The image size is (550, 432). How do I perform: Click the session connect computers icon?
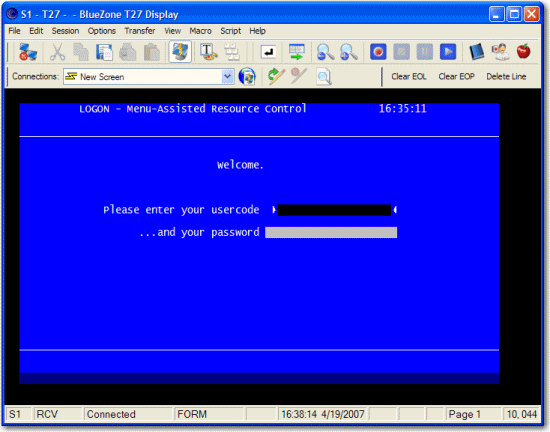click(28, 53)
